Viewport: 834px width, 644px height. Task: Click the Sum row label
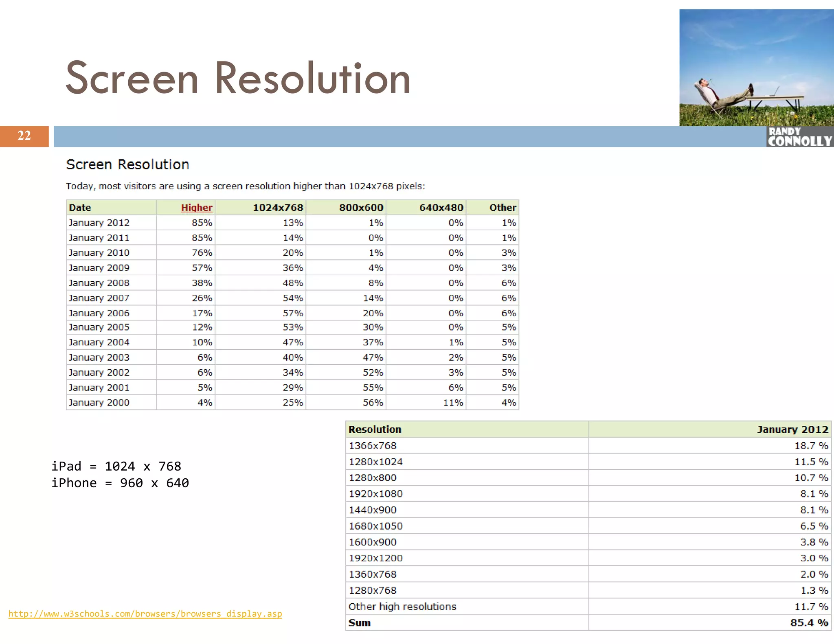[360, 623]
